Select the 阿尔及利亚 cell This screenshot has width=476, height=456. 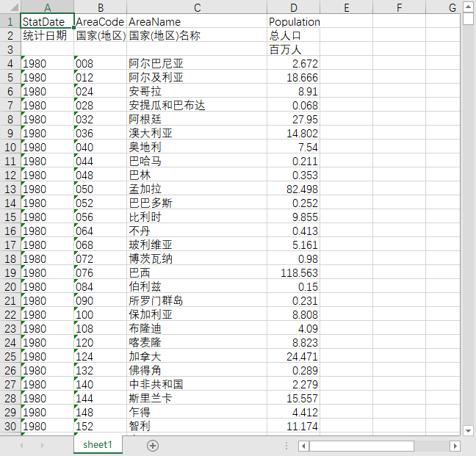(197, 77)
